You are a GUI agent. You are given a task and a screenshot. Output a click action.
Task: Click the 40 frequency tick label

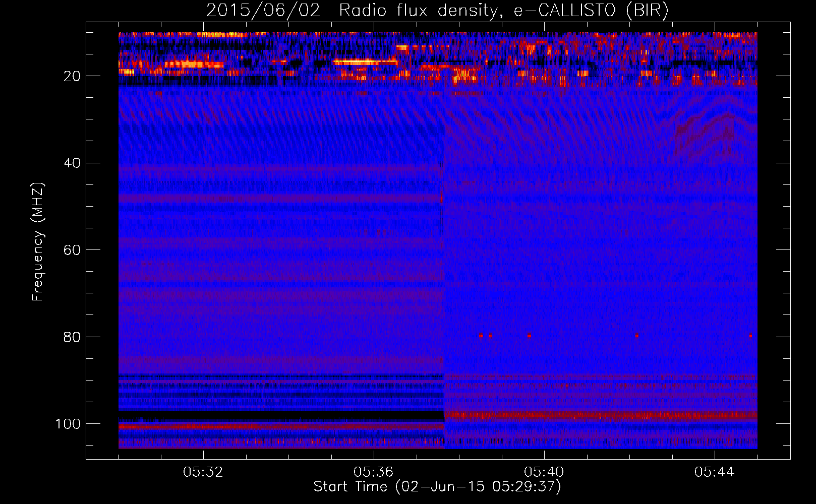point(72,163)
